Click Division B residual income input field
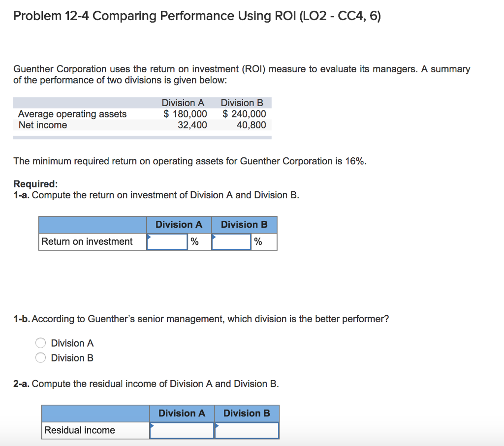Image resolution: width=504 pixels, height=446 pixels. click(247, 430)
